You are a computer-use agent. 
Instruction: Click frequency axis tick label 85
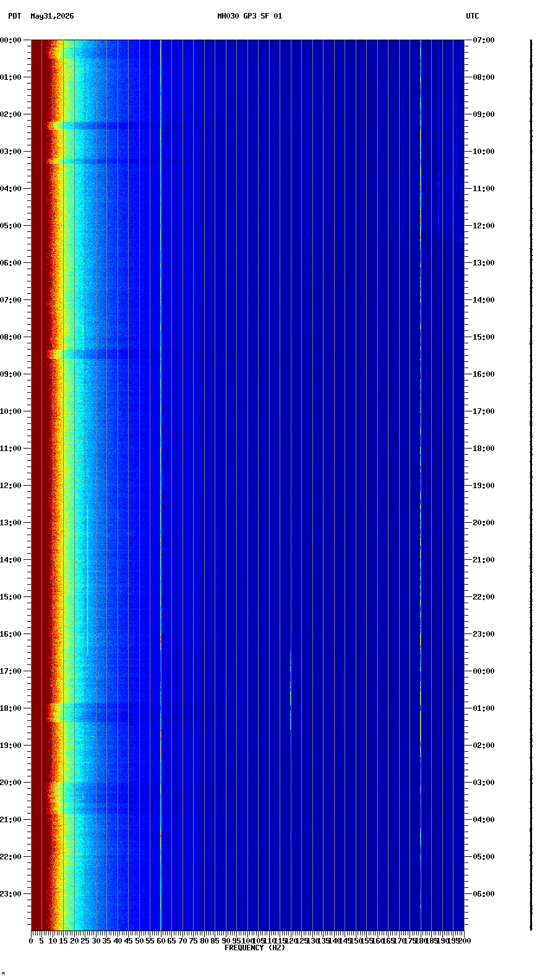(215, 941)
